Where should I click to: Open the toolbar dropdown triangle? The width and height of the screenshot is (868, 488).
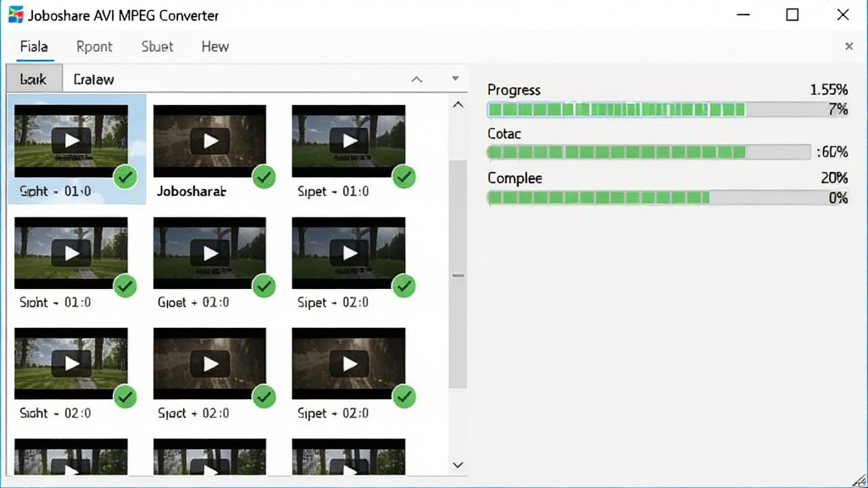point(455,79)
